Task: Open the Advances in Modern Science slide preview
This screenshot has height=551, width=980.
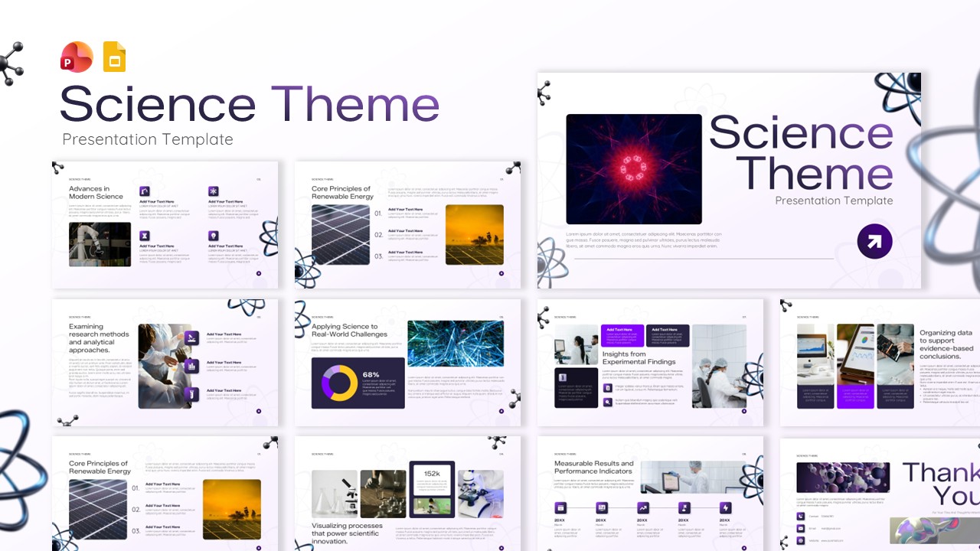Action: (x=165, y=223)
